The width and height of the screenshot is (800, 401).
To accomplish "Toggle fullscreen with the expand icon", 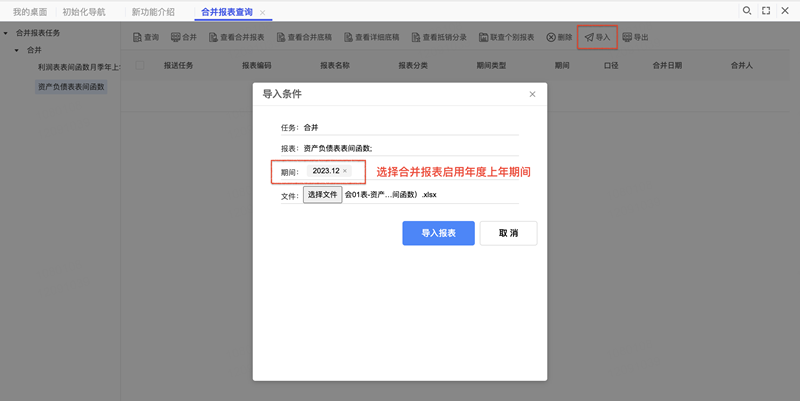I will (766, 11).
